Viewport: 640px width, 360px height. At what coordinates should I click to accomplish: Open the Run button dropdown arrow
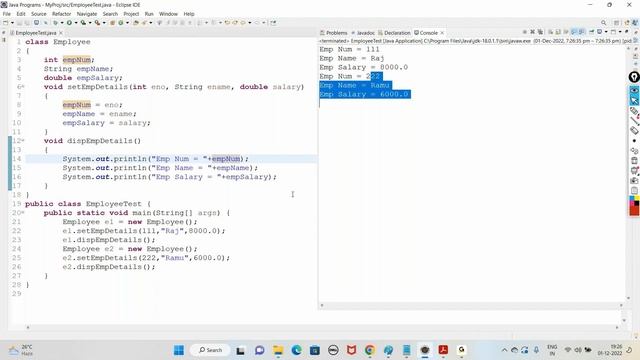pos(76,22)
